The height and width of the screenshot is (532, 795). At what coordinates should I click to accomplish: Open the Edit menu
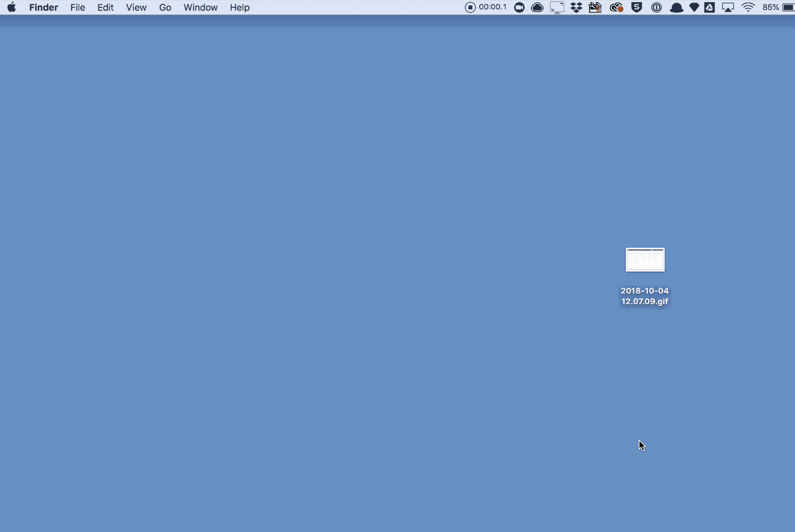[x=105, y=7]
